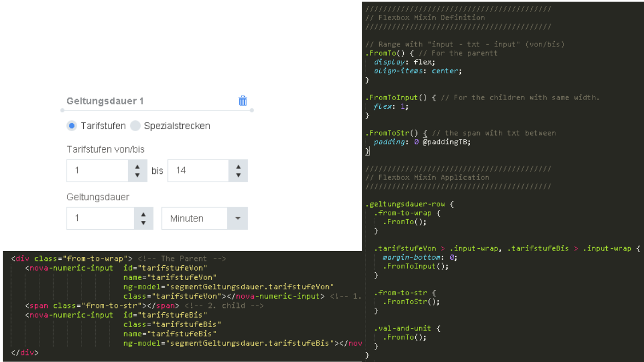Click the '.FromToStr();' mixin call
This screenshot has width=644, height=362.
pyautogui.click(x=411, y=302)
